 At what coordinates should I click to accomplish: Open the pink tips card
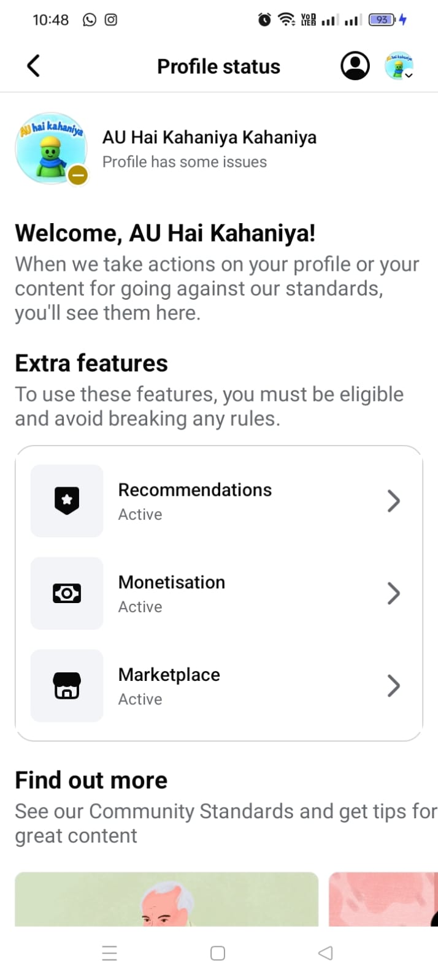(383, 898)
